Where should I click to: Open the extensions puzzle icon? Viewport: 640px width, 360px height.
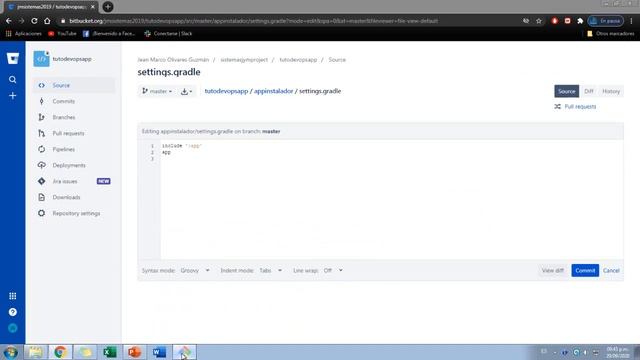(580, 21)
